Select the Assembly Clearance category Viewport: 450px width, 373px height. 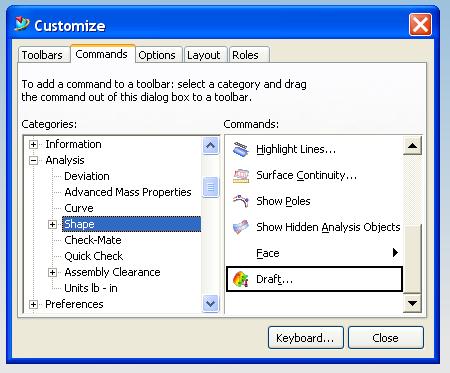(x=112, y=272)
